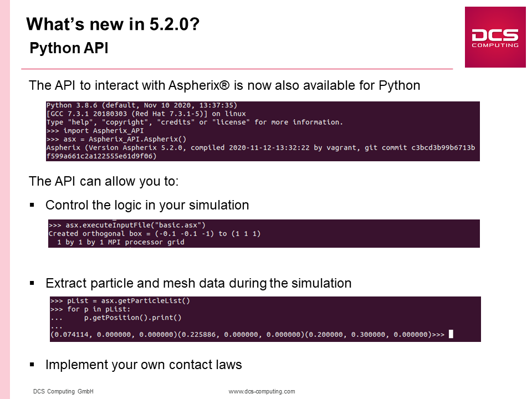Open the www.dcs-computing.com link
The image size is (532, 399).
pyautogui.click(x=262, y=391)
